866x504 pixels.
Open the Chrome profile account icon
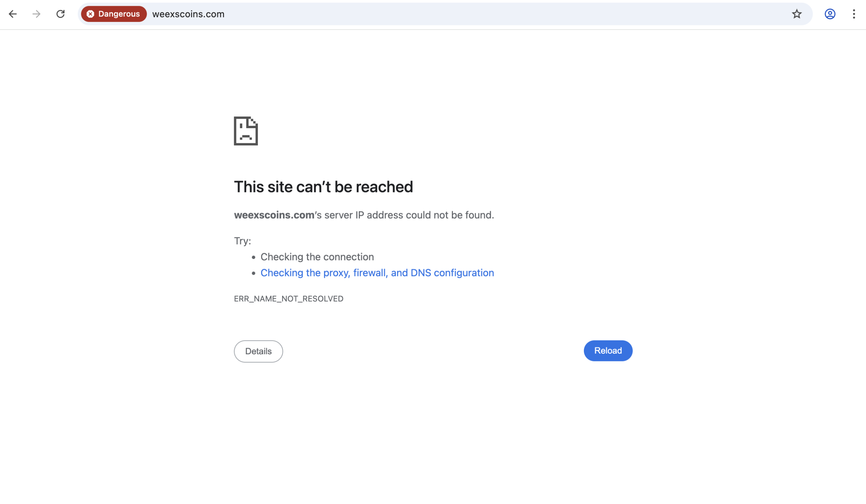[x=829, y=14]
